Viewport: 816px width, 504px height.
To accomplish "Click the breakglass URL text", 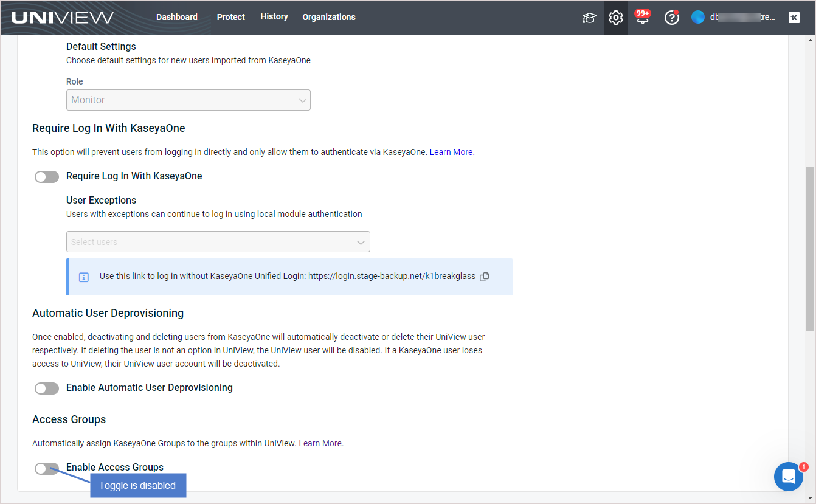I will (x=392, y=276).
